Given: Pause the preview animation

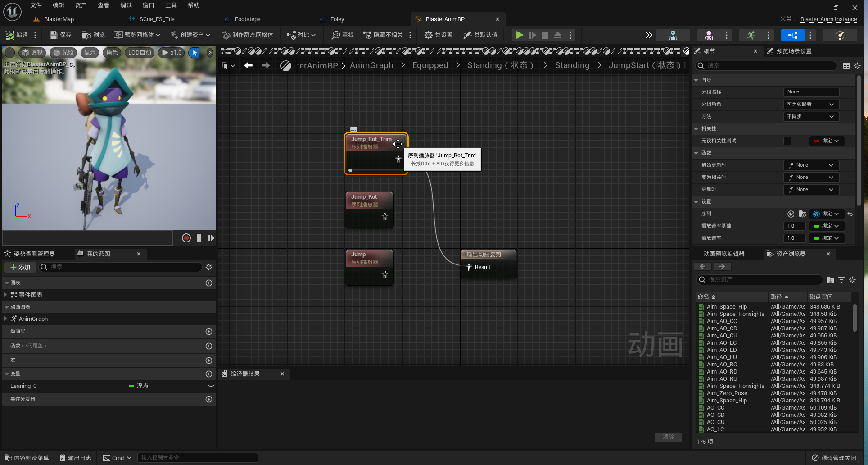Looking at the screenshot, I should click(199, 238).
